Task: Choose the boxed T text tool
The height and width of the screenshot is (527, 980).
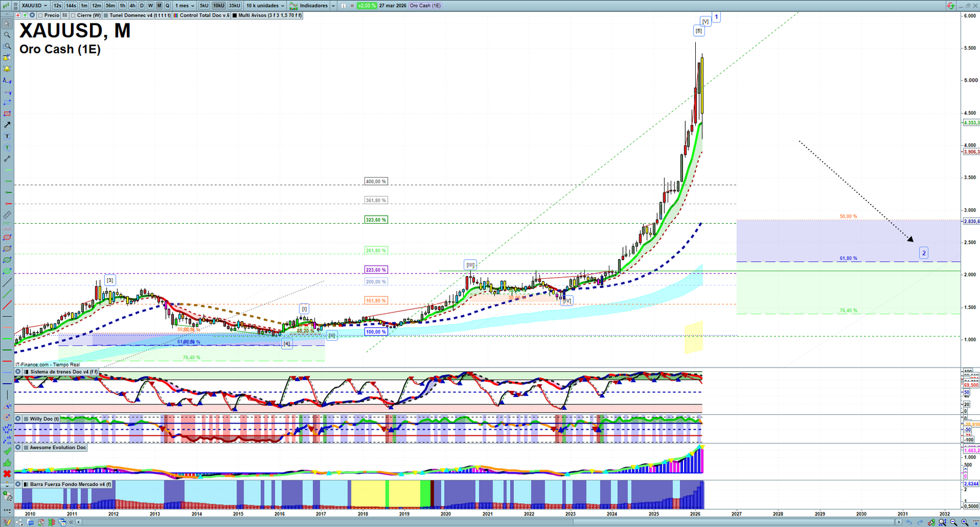Action: point(7,136)
